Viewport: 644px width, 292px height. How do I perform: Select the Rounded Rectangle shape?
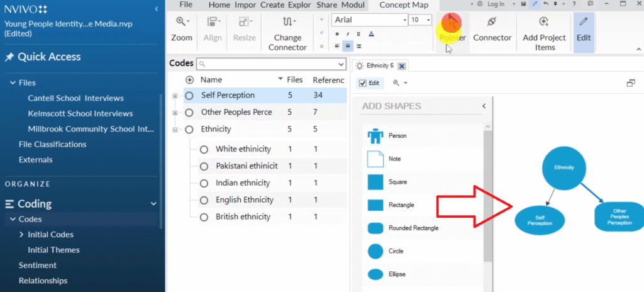375,228
